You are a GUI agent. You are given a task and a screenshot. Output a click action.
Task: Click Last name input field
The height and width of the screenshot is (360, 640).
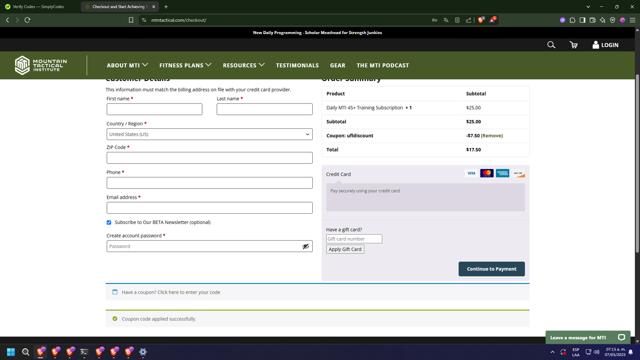[264, 109]
